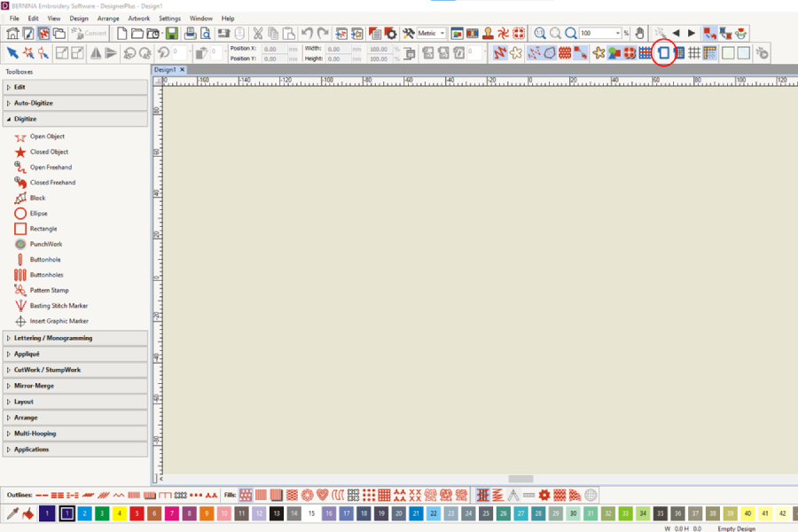
Task: Open the zoom percentage dropdown
Action: tap(618, 33)
